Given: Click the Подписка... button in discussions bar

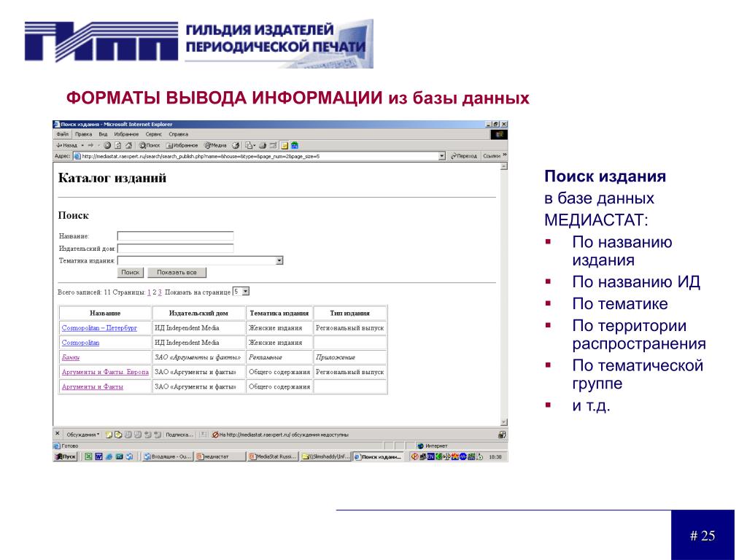Looking at the screenshot, I should click(x=179, y=435).
